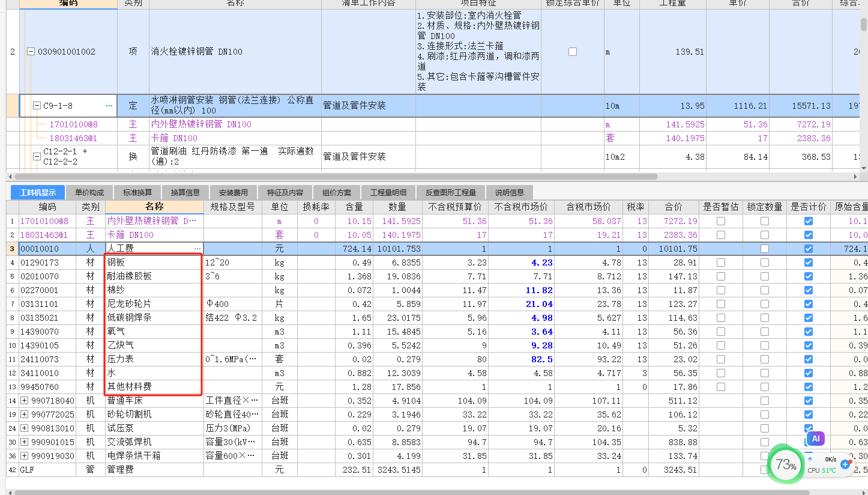Click the 名称 column header in lower table

(x=154, y=207)
